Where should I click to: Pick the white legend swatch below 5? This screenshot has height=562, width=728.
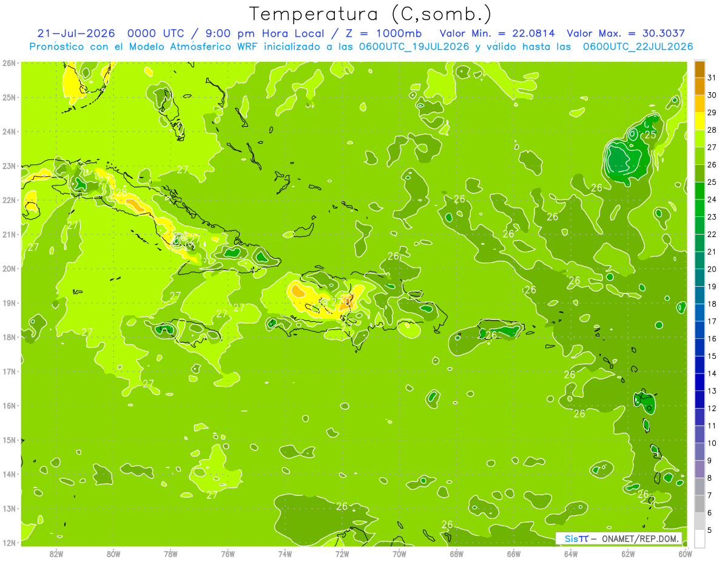(699, 538)
